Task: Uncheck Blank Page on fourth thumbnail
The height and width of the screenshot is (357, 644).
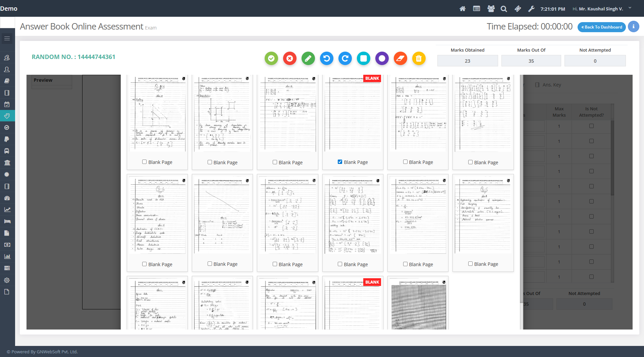Action: pyautogui.click(x=340, y=162)
